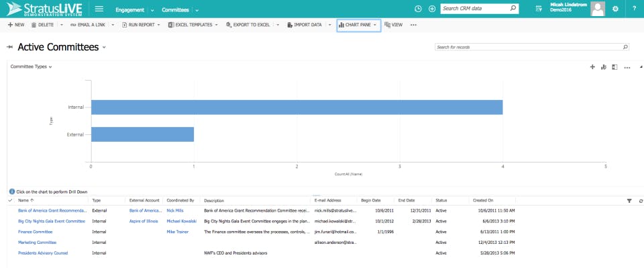The width and height of the screenshot is (644, 268).
Task: Click the new chart plus icon
Action: coord(592,67)
